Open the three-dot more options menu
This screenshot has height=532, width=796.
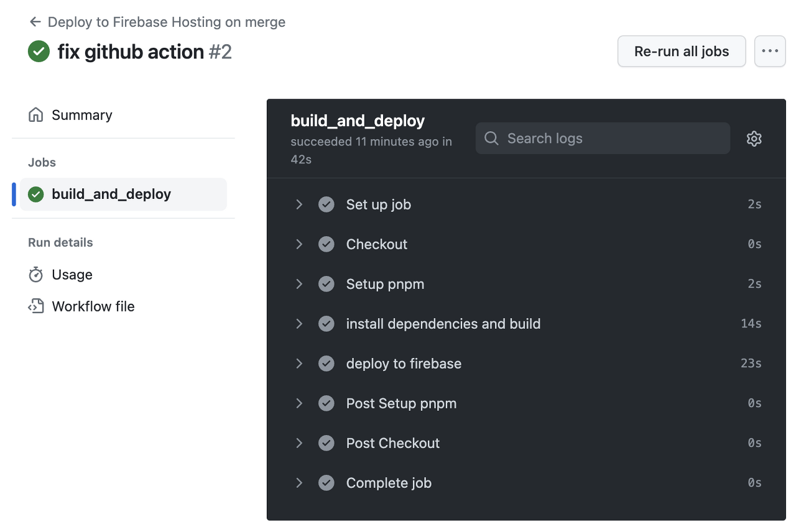coord(770,51)
